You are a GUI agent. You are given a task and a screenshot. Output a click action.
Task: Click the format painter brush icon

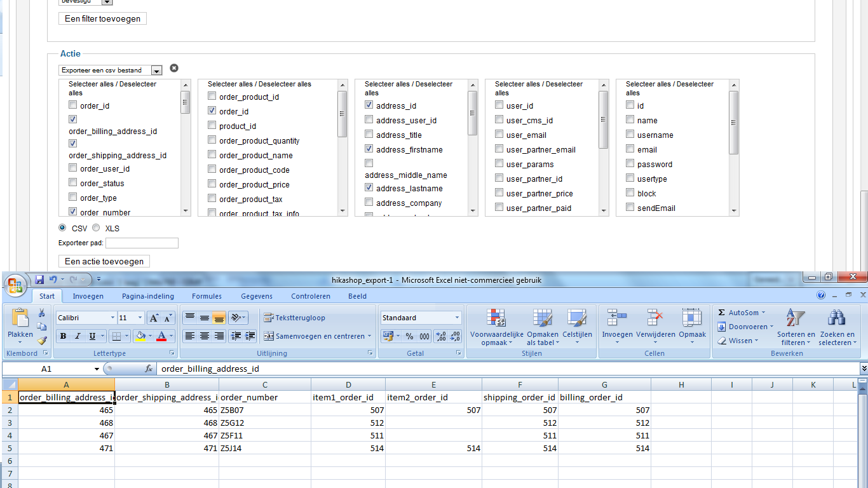coord(42,340)
